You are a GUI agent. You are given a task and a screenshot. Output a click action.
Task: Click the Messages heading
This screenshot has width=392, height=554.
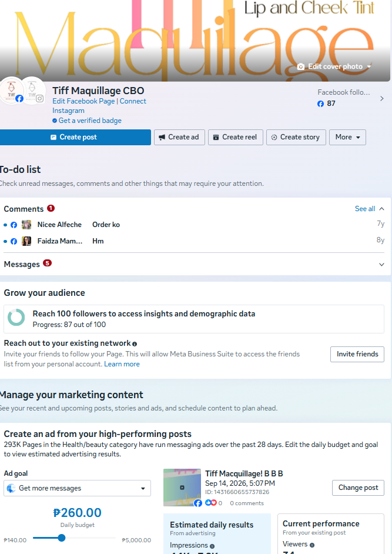click(x=22, y=264)
